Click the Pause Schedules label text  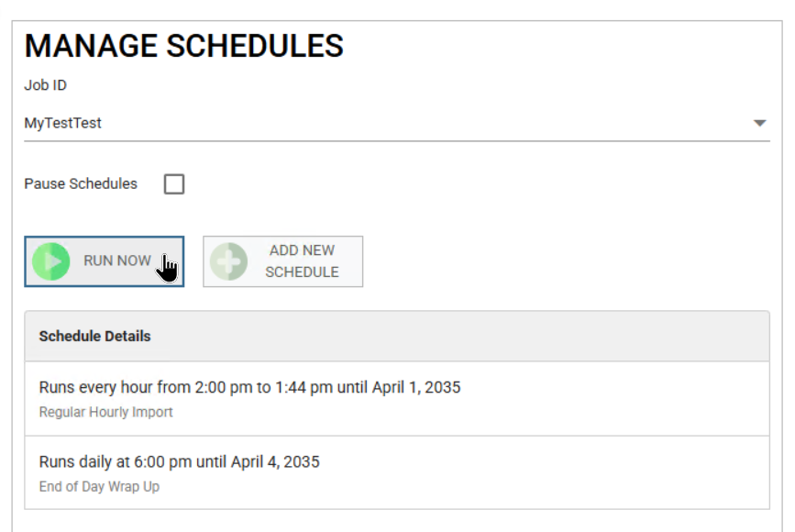coord(81,184)
